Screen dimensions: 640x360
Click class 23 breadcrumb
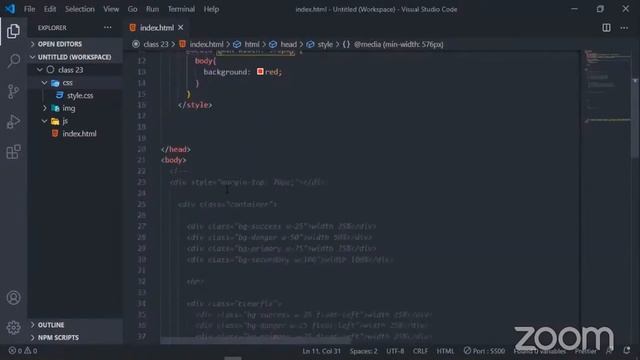pyautogui.click(x=156, y=44)
